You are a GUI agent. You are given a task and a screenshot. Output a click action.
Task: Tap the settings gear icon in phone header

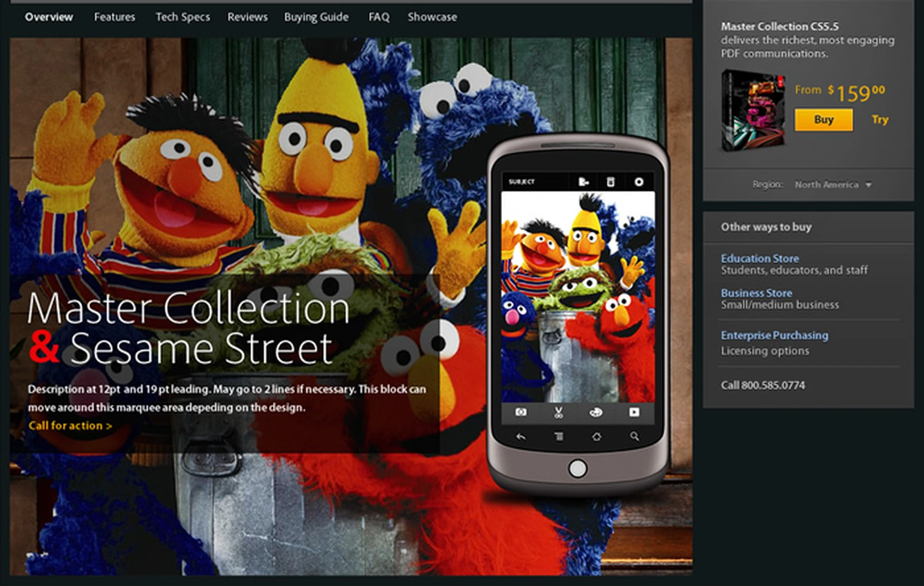point(639,182)
